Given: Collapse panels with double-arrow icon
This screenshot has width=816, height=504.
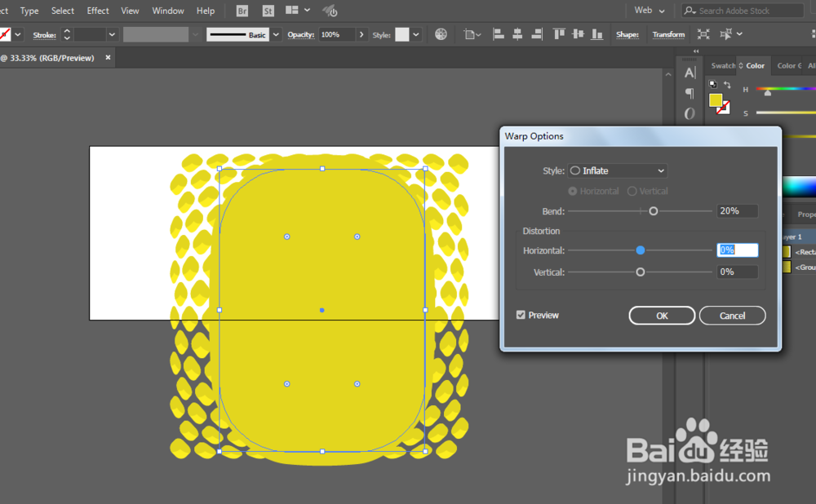Looking at the screenshot, I should [x=696, y=51].
